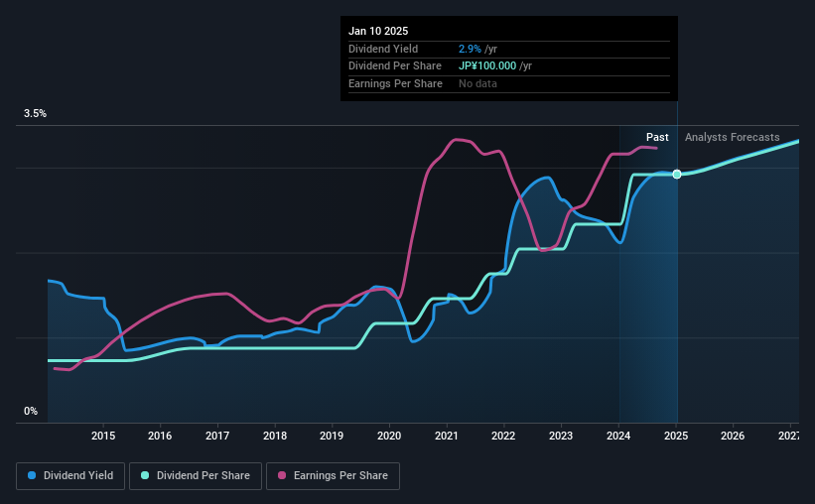Click the 2025 x-axis year label

[676, 436]
